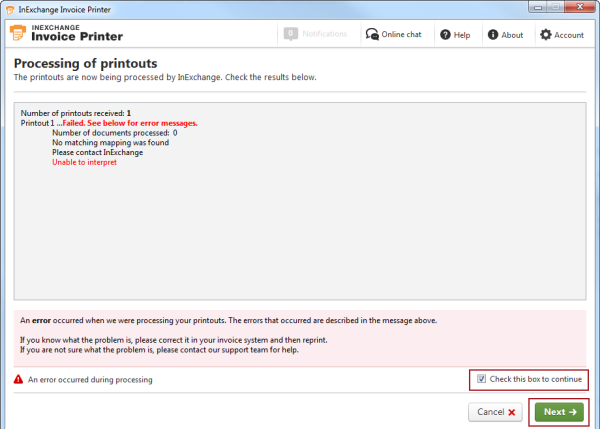600x429 pixels.
Task: Open the Help menu item
Action: [x=455, y=35]
